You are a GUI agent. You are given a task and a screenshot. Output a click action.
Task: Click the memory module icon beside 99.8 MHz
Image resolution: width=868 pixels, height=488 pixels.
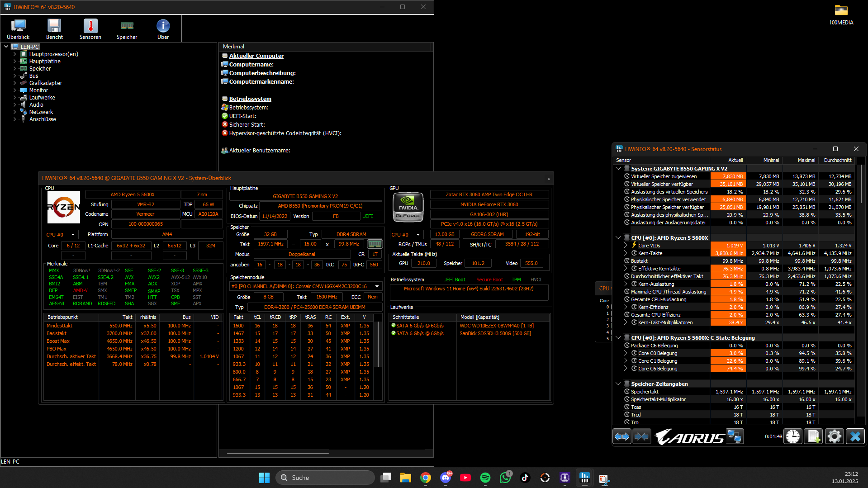tap(375, 244)
